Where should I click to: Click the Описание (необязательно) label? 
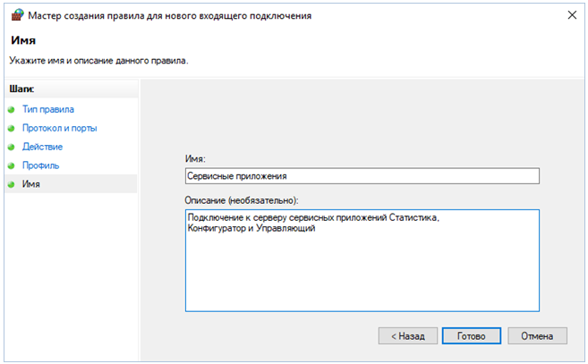[x=242, y=199]
